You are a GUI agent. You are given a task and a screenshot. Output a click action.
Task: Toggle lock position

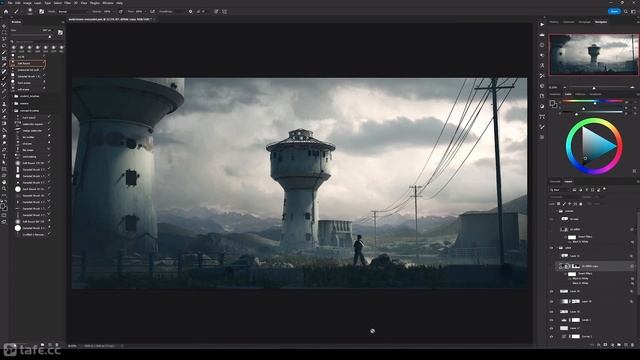pos(569,204)
